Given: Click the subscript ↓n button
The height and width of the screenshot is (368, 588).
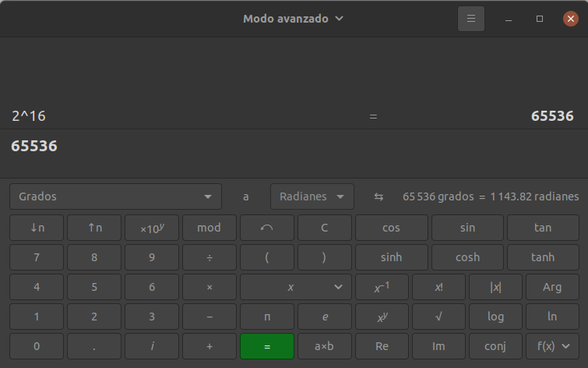Looking at the screenshot, I should 37,228.
